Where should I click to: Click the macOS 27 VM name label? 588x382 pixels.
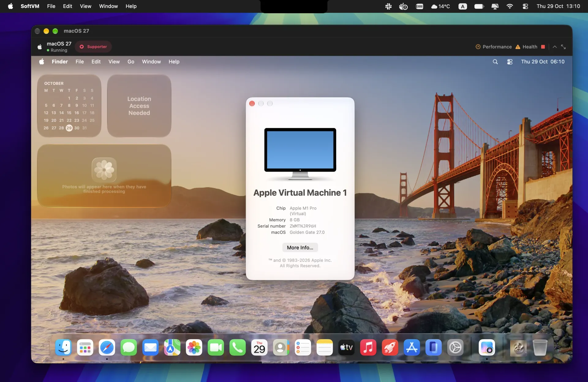(x=59, y=44)
